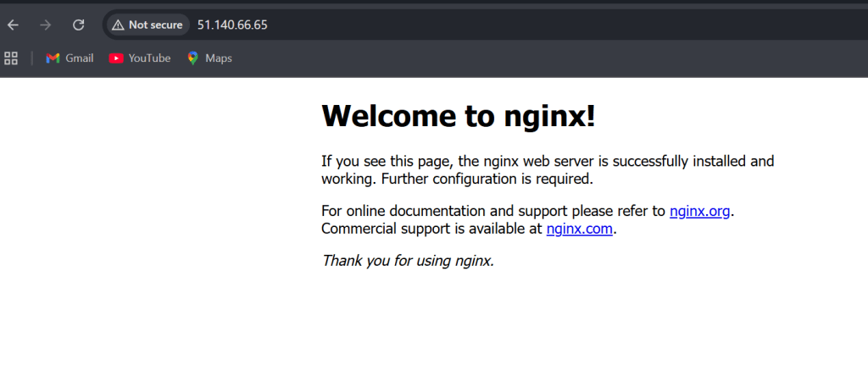Open the Maps bookmark label

point(219,58)
